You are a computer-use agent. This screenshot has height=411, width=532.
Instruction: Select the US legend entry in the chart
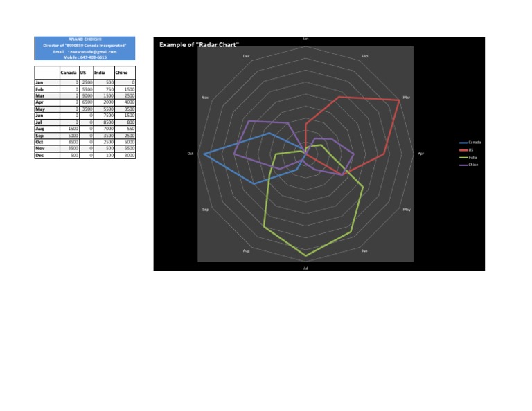pos(466,149)
